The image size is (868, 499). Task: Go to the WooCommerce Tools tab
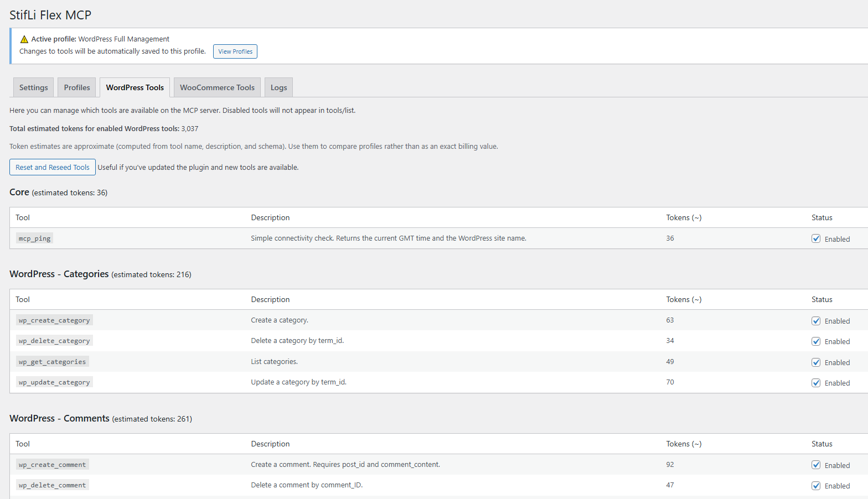click(x=217, y=87)
